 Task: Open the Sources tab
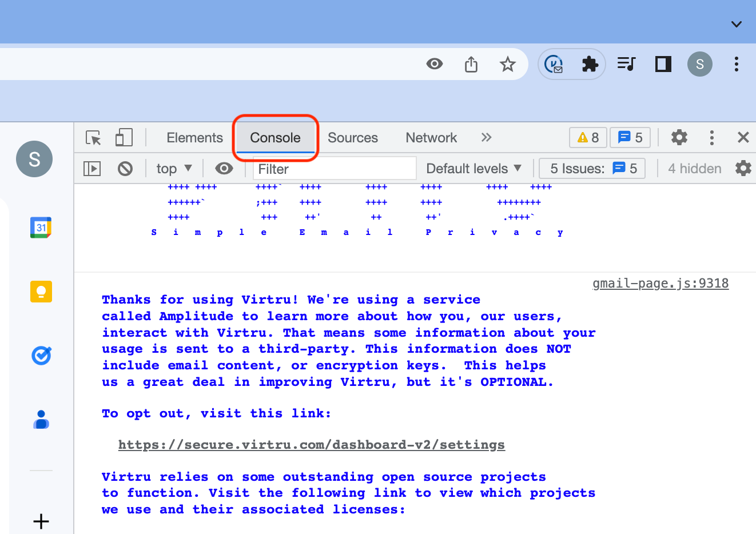pyautogui.click(x=353, y=138)
